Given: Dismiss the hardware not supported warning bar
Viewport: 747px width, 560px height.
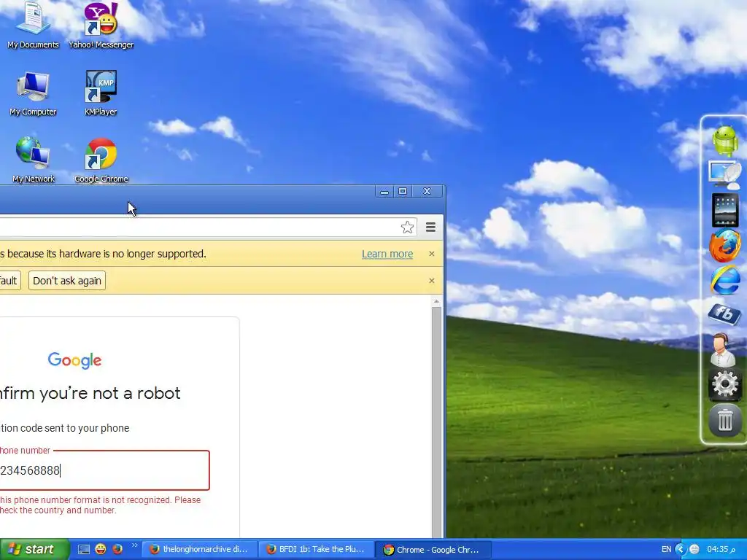Looking at the screenshot, I should pos(432,254).
